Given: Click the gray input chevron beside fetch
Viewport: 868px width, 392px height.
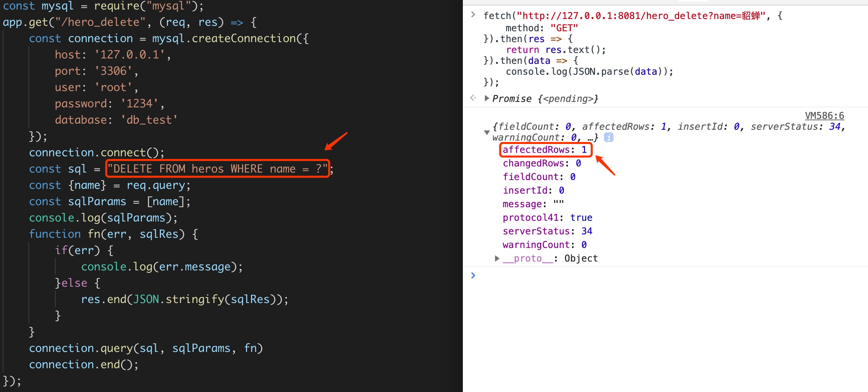Looking at the screenshot, I should point(473,15).
